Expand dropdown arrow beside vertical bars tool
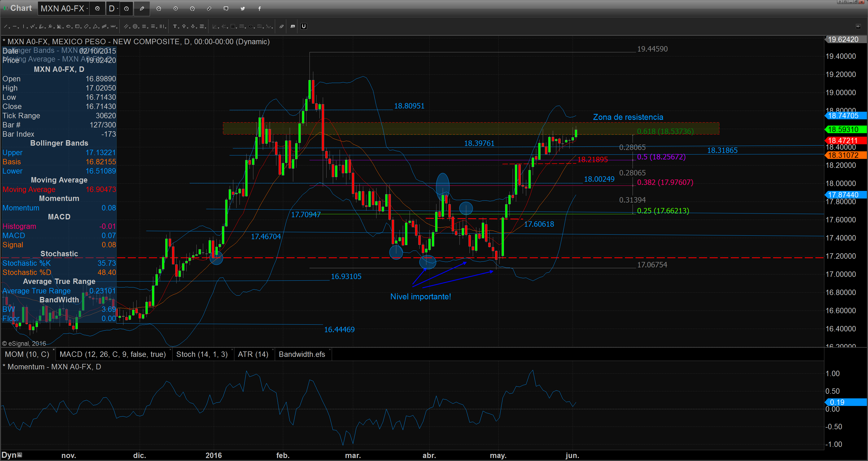The height and width of the screenshot is (461, 868). point(166,28)
